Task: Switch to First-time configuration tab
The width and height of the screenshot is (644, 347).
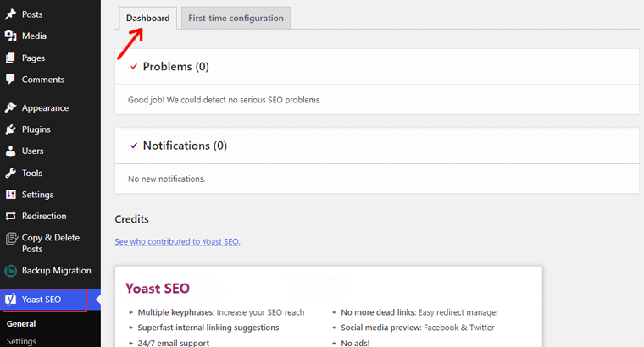Action: pyautogui.click(x=236, y=18)
